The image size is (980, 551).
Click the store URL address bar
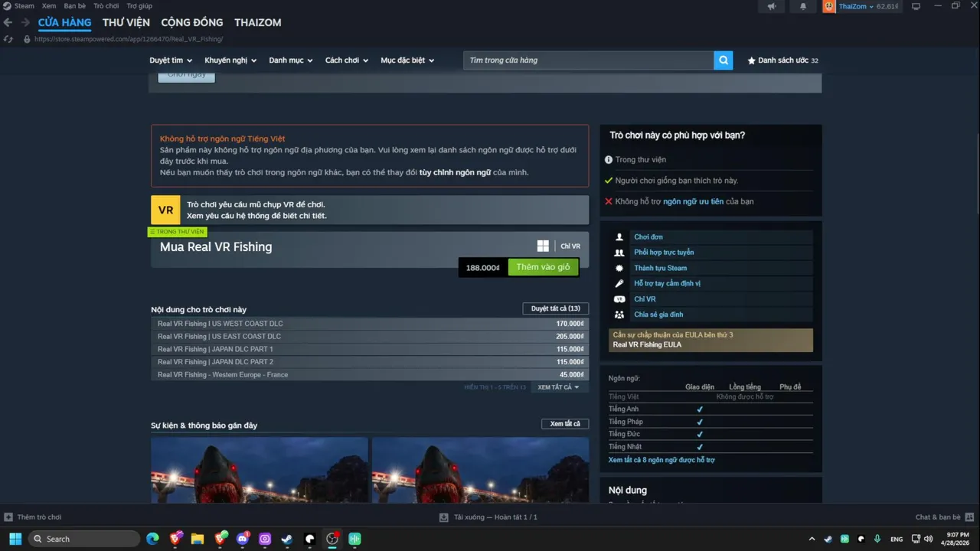point(129,39)
